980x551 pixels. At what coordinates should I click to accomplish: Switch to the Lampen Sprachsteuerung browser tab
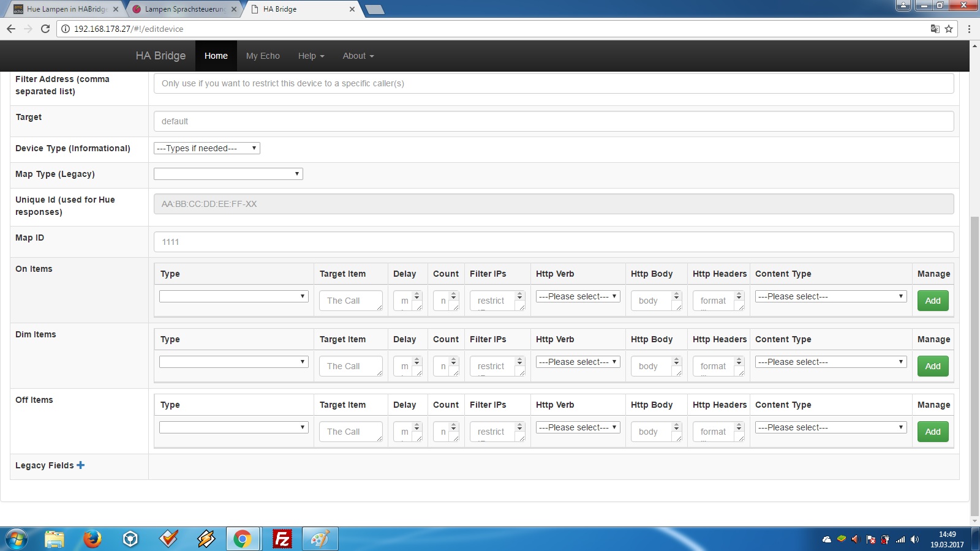tap(184, 9)
